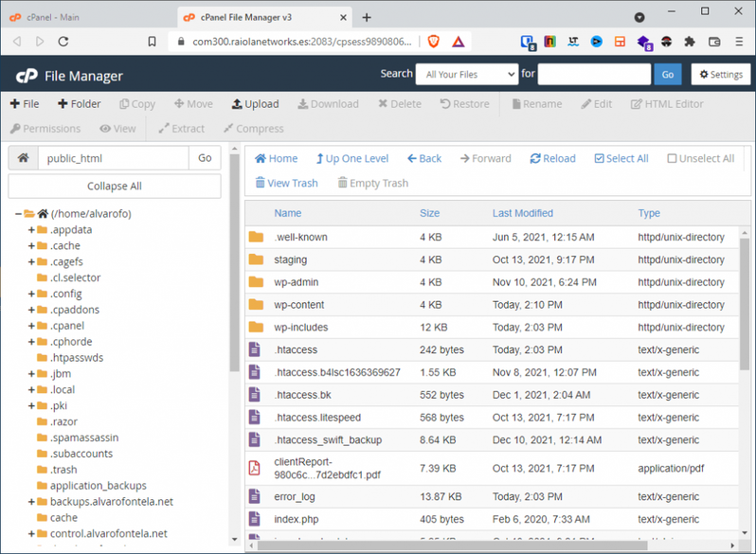Click the Download toolbar item

(x=329, y=103)
